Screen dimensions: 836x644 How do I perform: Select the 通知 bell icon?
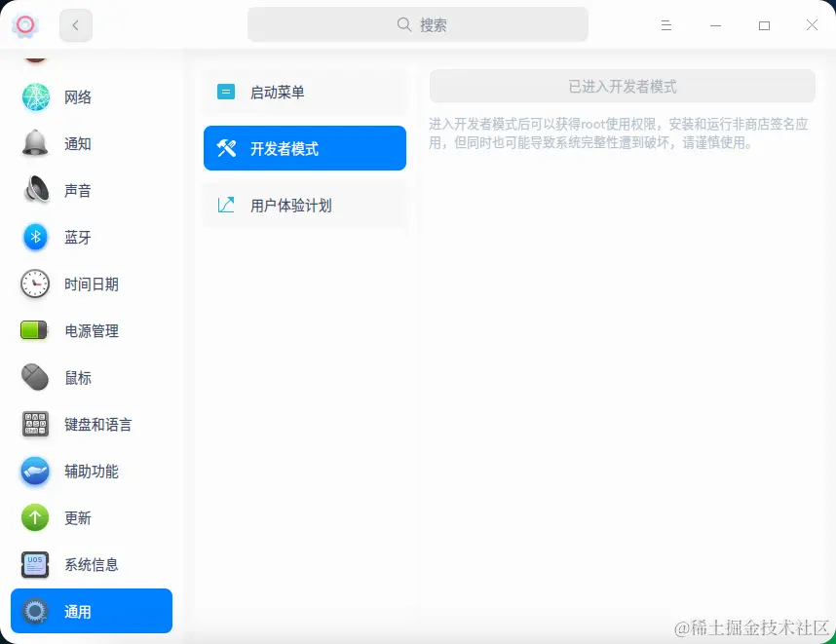click(x=34, y=143)
